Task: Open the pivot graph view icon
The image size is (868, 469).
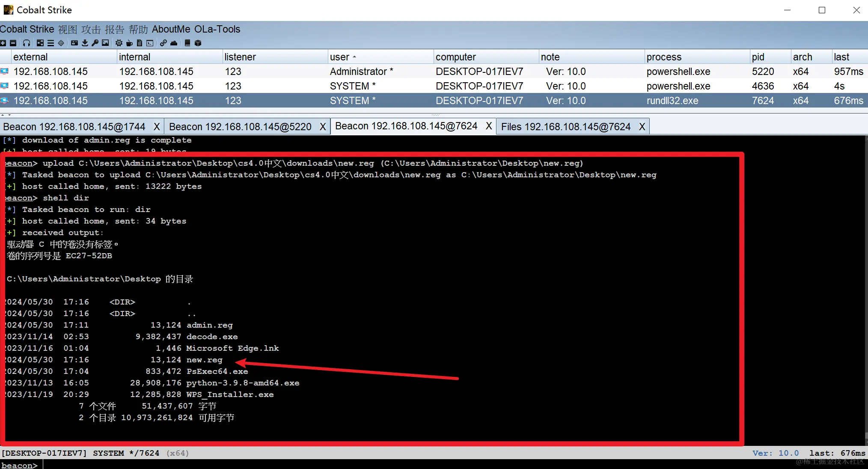Action: pos(40,43)
